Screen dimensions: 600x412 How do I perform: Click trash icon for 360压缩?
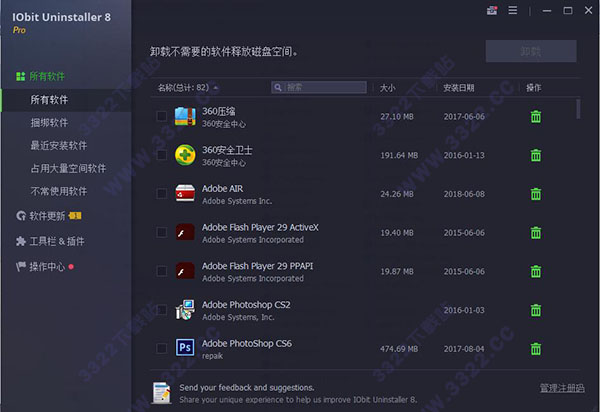tap(536, 116)
